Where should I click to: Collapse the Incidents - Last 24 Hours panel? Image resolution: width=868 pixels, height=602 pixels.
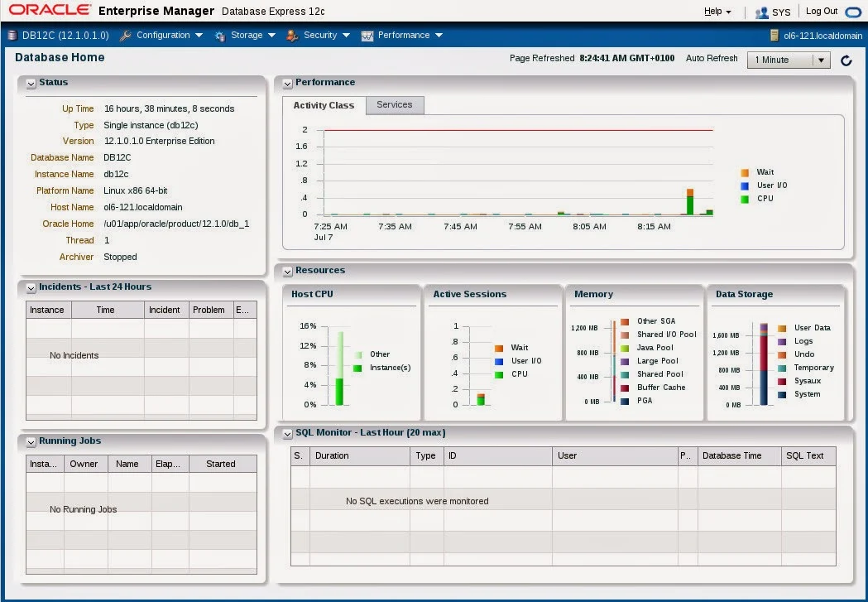tap(31, 288)
